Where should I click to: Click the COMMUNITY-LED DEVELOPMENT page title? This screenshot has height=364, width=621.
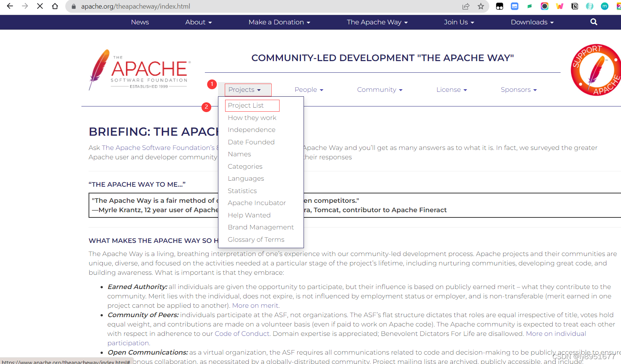[x=382, y=58]
